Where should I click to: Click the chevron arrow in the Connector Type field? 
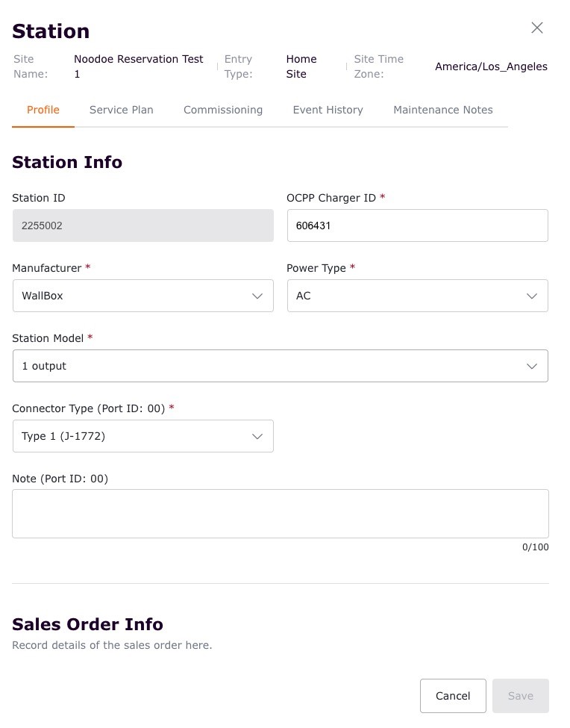(x=257, y=437)
